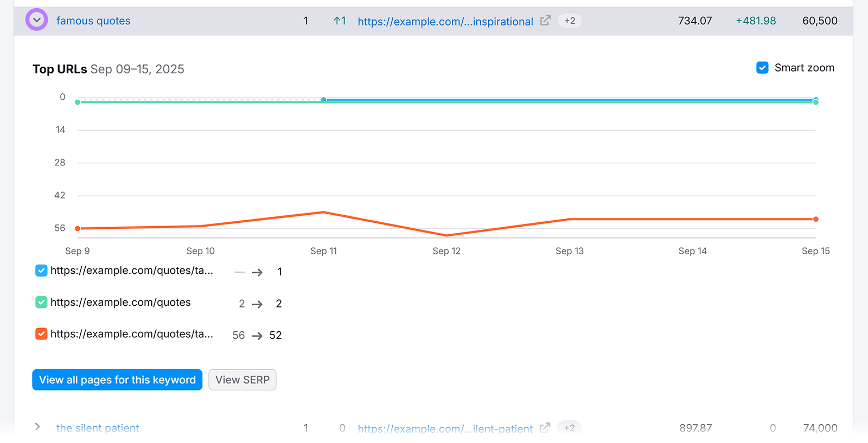Open the example.com inspirational URL link

point(445,22)
